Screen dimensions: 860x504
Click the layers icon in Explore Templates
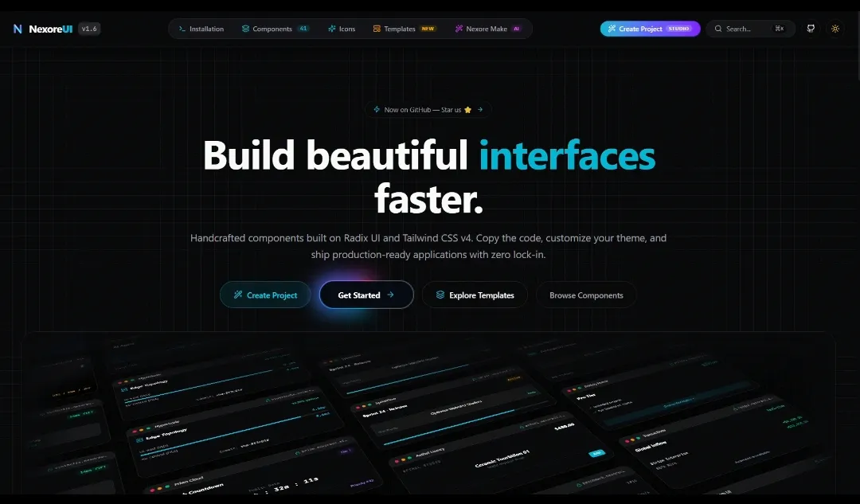click(x=440, y=295)
